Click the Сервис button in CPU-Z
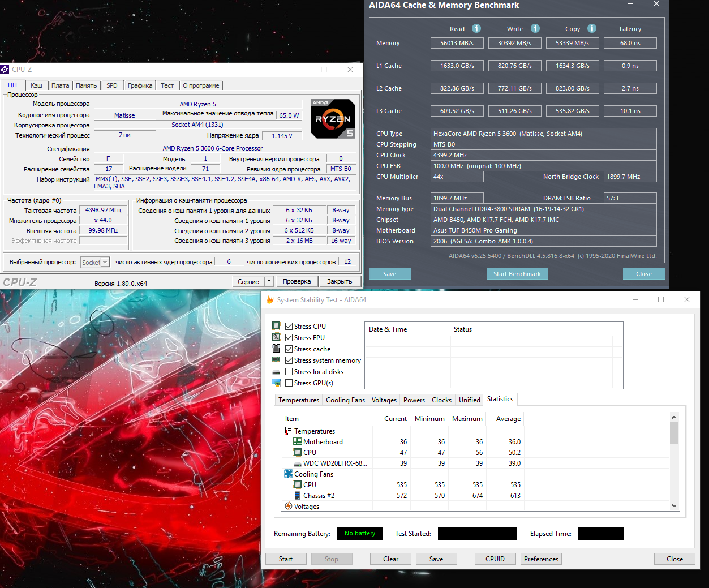 (248, 281)
